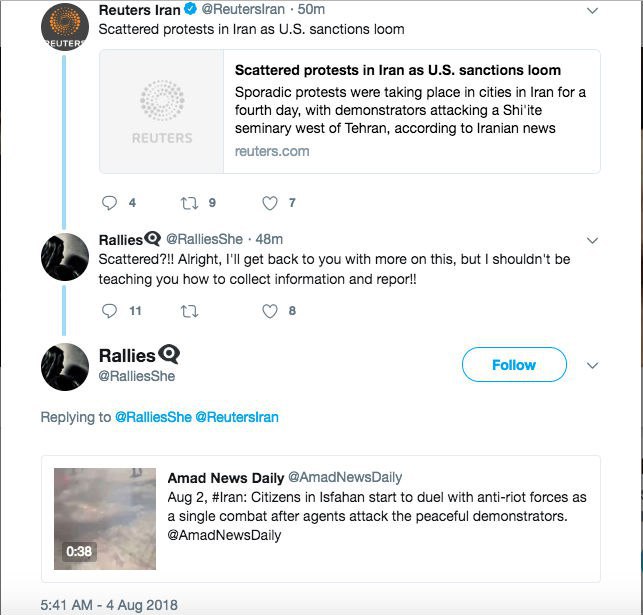Retweet the Reuters Iran tweet
The image size is (643, 615).
tap(189, 203)
